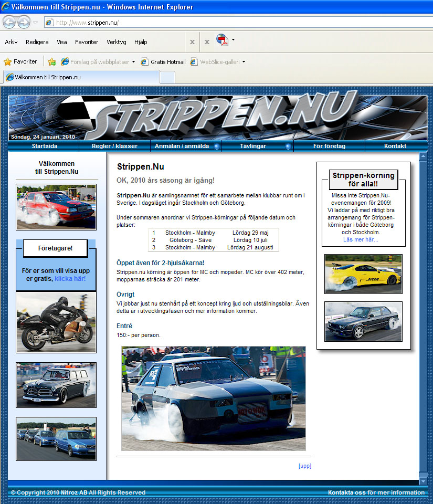The height and width of the screenshot is (504, 433).
Task: Click the page scrollbar up arrow
Action: [423, 156]
